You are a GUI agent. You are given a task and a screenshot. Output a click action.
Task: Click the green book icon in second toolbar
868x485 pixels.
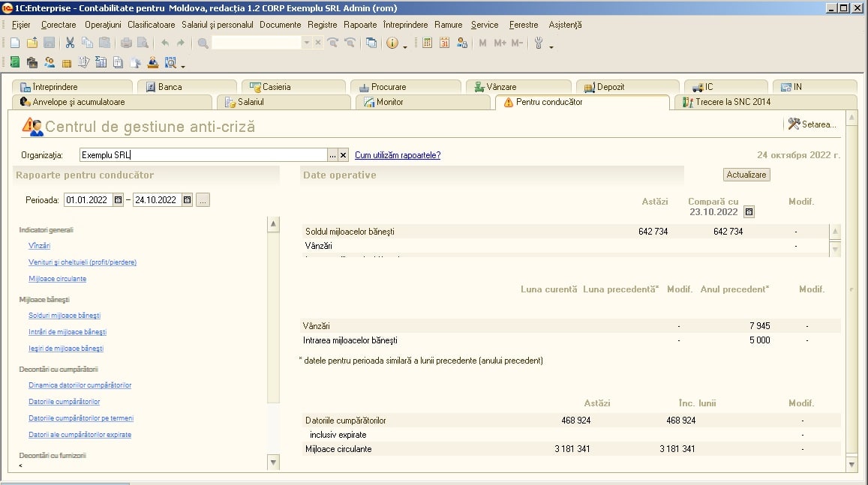15,62
